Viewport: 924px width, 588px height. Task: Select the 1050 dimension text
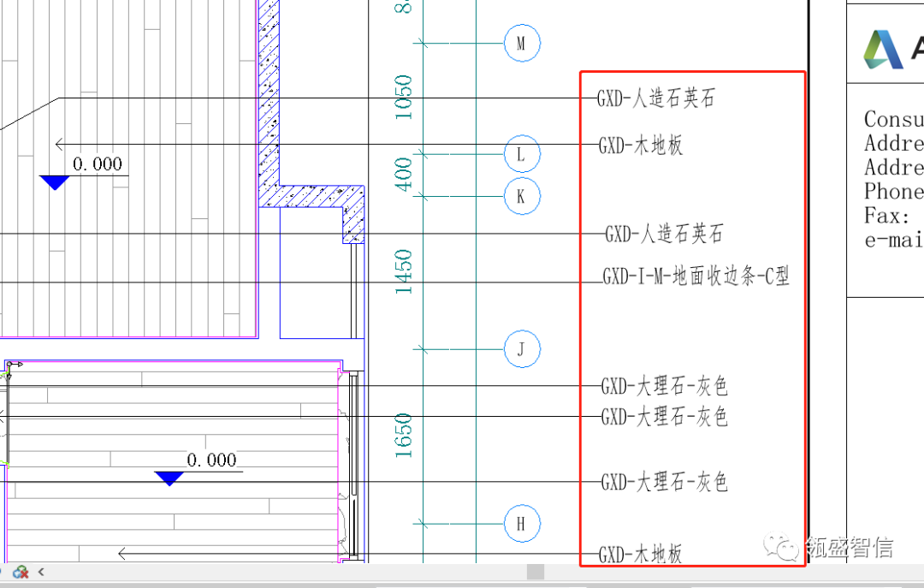[404, 98]
